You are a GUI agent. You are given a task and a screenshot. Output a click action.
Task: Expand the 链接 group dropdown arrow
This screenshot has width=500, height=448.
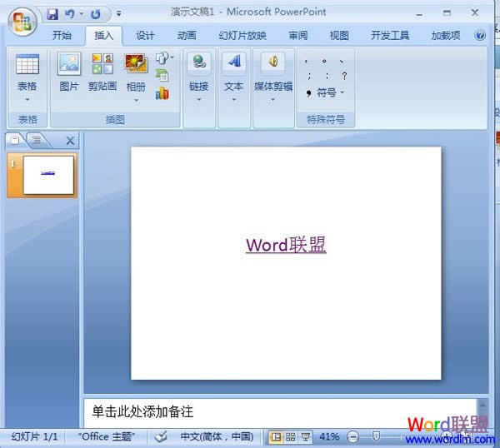(199, 99)
